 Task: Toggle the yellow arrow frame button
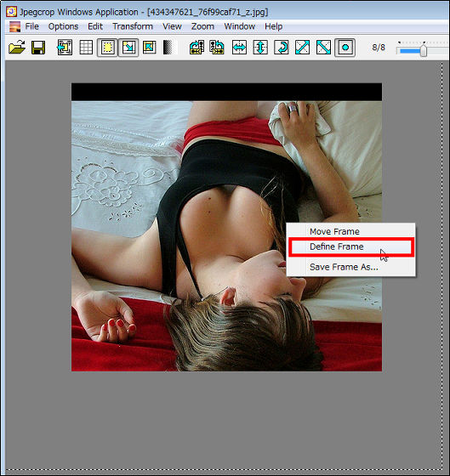(x=128, y=48)
